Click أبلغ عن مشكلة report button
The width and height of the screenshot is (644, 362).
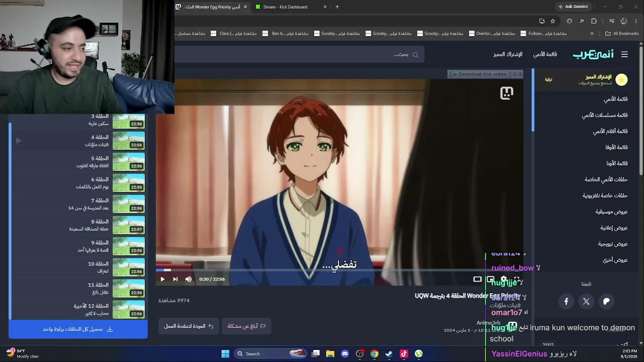246,326
